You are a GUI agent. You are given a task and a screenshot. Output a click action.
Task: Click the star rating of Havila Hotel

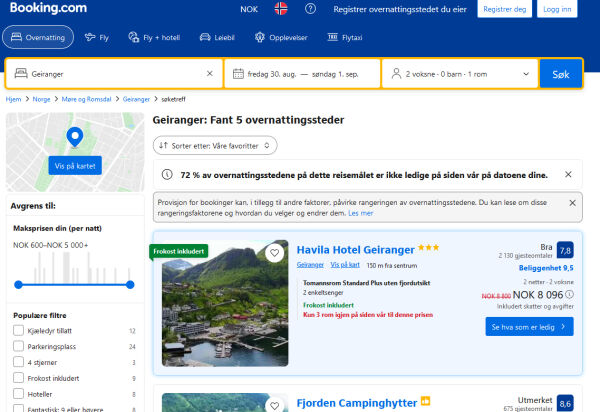428,248
